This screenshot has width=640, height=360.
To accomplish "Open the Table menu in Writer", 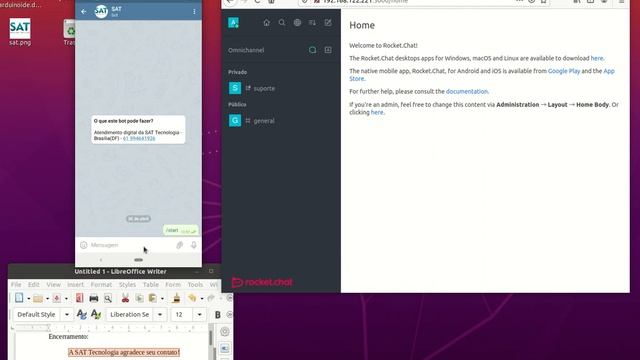I will [x=151, y=284].
